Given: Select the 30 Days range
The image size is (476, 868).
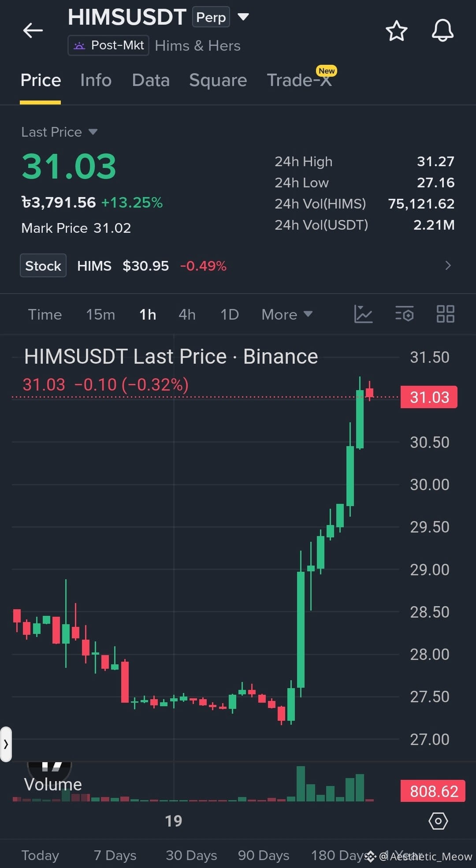Looking at the screenshot, I should 191,855.
